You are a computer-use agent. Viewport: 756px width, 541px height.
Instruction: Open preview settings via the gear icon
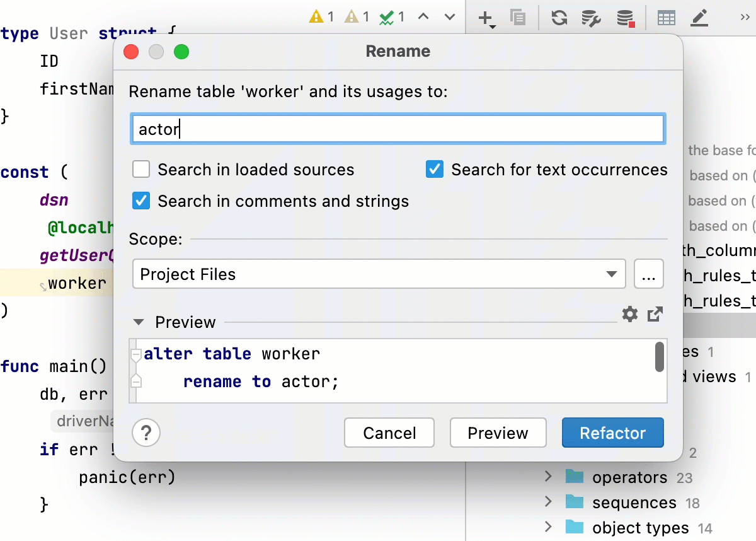[629, 314]
